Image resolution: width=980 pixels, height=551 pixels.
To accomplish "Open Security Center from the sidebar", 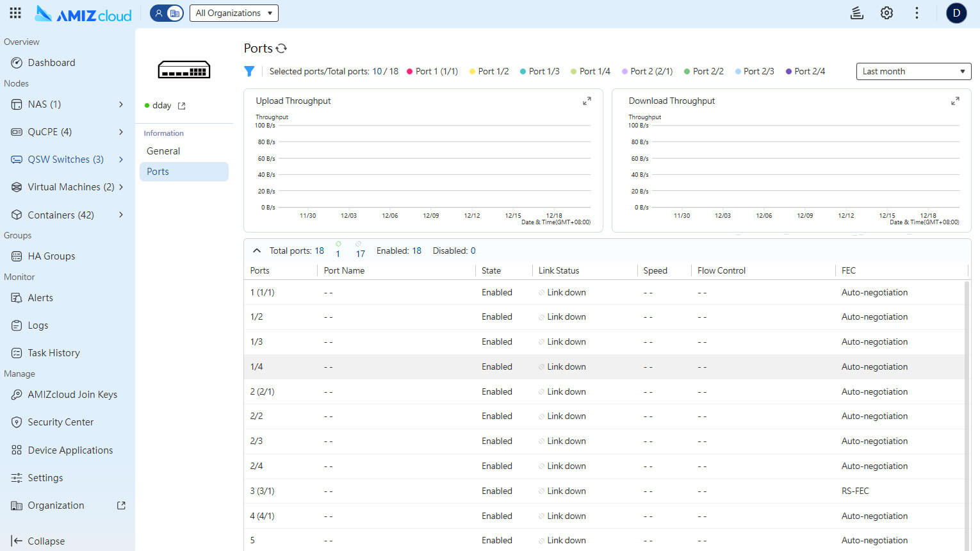I will [60, 422].
